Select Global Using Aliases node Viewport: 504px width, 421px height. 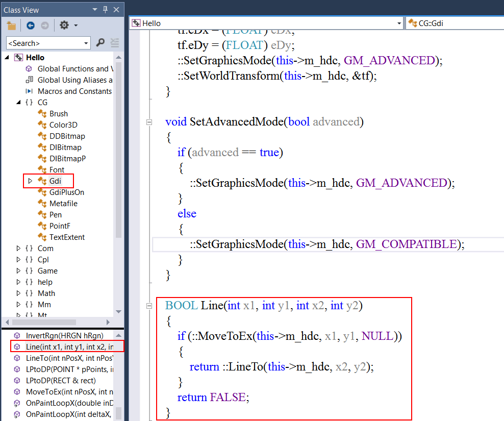point(75,80)
